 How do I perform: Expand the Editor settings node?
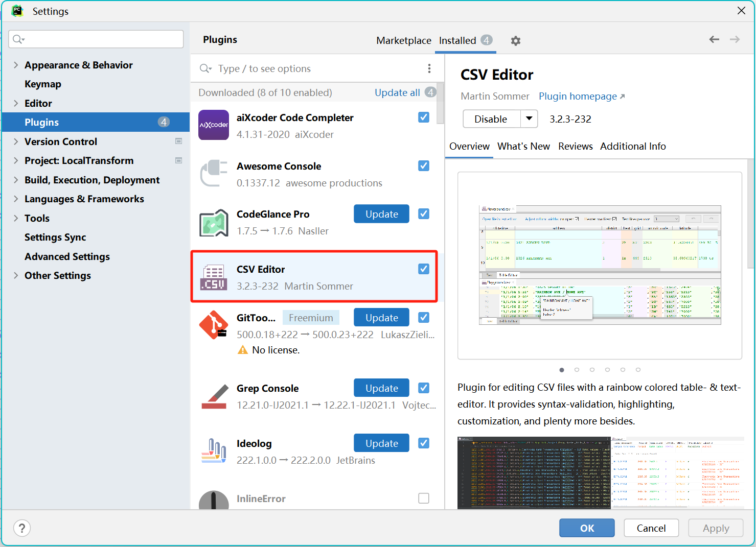coord(16,103)
